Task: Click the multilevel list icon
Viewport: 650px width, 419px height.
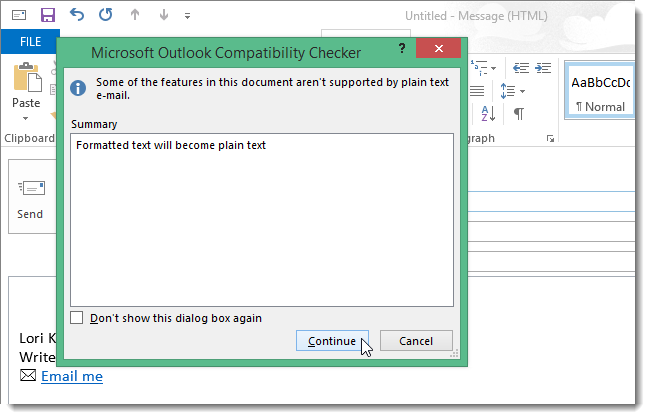Action: (x=479, y=68)
